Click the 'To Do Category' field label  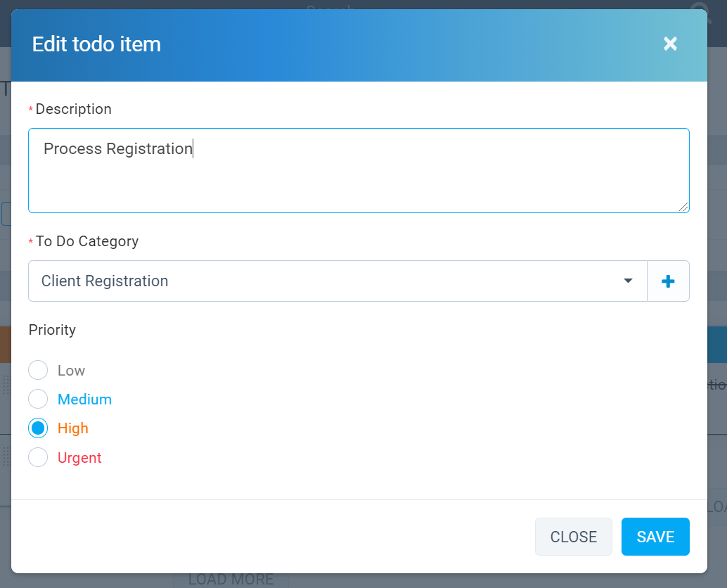(87, 241)
